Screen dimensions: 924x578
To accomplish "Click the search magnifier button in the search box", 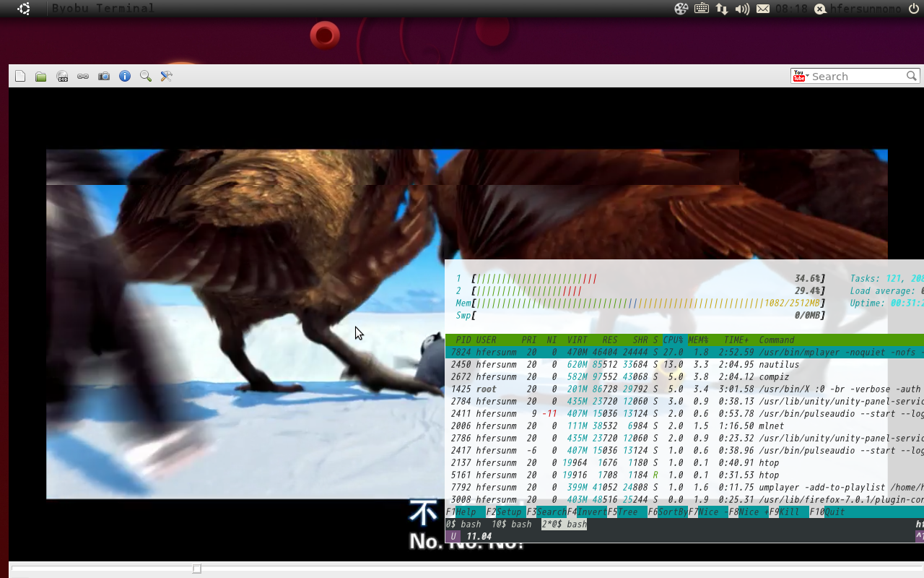I will [x=912, y=76].
